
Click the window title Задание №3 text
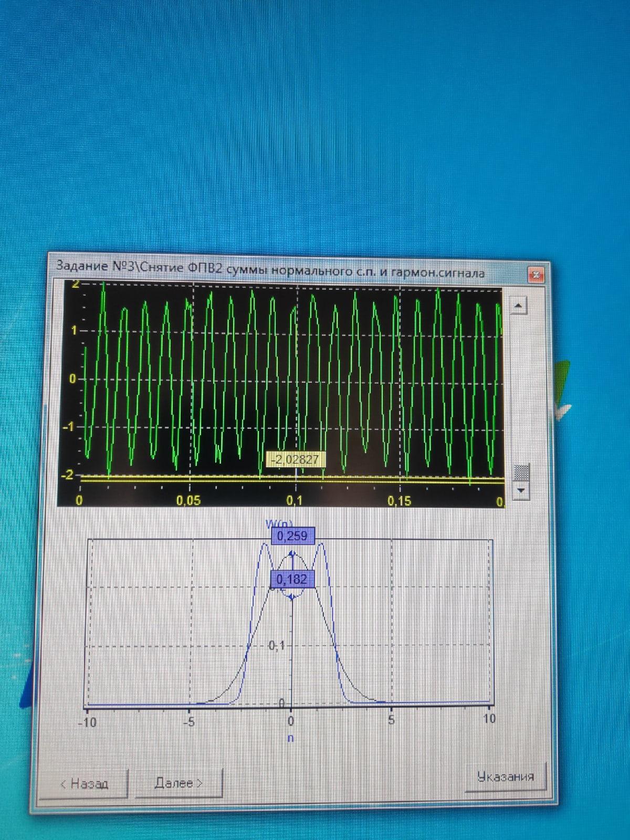coord(270,269)
